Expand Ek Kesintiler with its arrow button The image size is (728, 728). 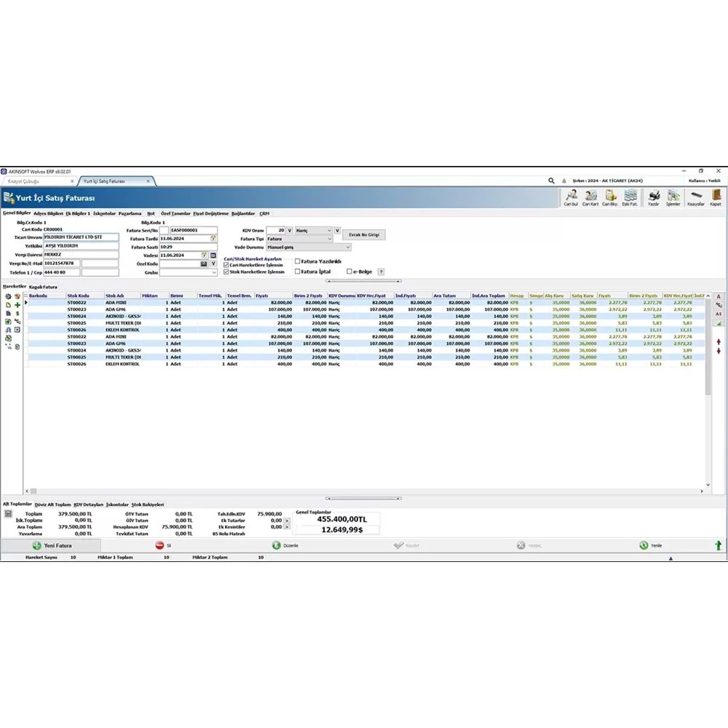[286, 527]
